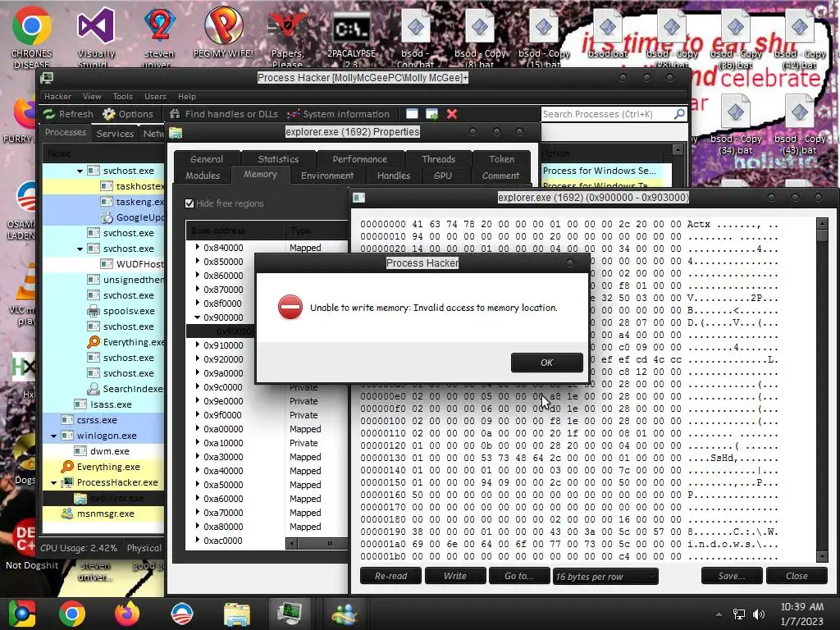Expand the 0xa10000 memory region
The image size is (840, 630).
coord(197,442)
